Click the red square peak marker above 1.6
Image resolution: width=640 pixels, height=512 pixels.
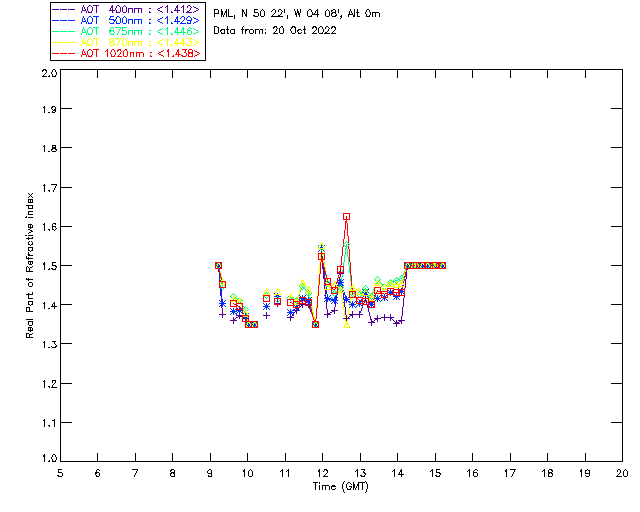(x=347, y=216)
